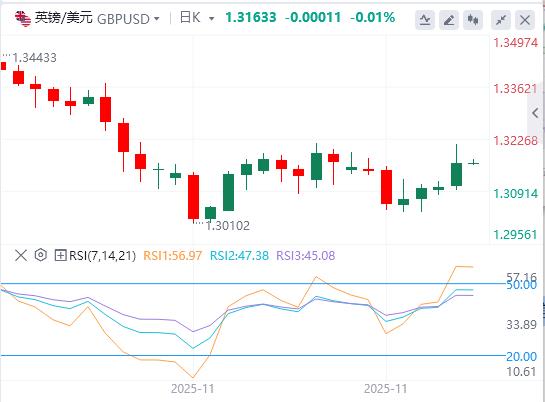The height and width of the screenshot is (402, 545).
Task: Toggle the RSI2:47.38 blue line label
Action: click(x=239, y=256)
